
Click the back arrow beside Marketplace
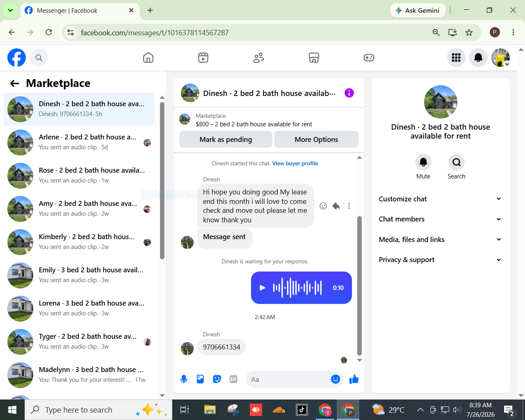15,84
